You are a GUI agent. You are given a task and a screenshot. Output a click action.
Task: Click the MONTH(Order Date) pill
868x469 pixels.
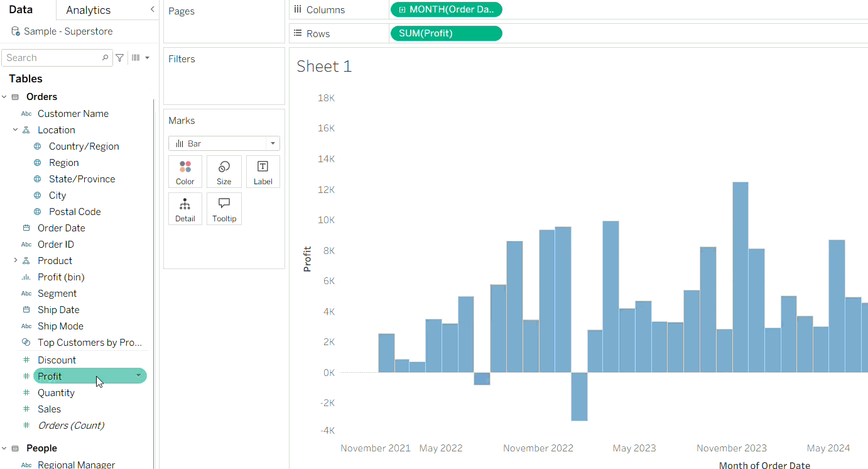[446, 9]
